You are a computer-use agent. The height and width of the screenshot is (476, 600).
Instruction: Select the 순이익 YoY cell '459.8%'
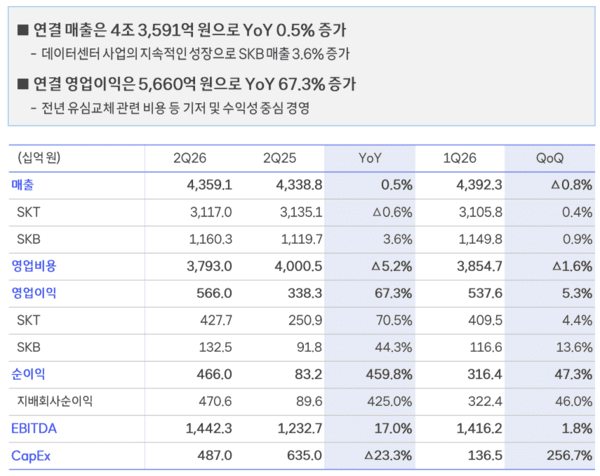click(x=389, y=375)
